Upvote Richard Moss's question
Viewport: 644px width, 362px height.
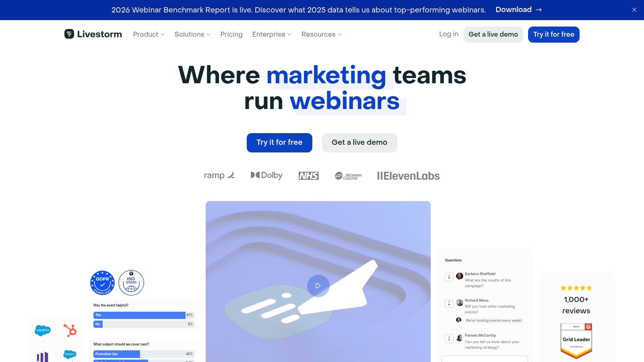[449, 303]
